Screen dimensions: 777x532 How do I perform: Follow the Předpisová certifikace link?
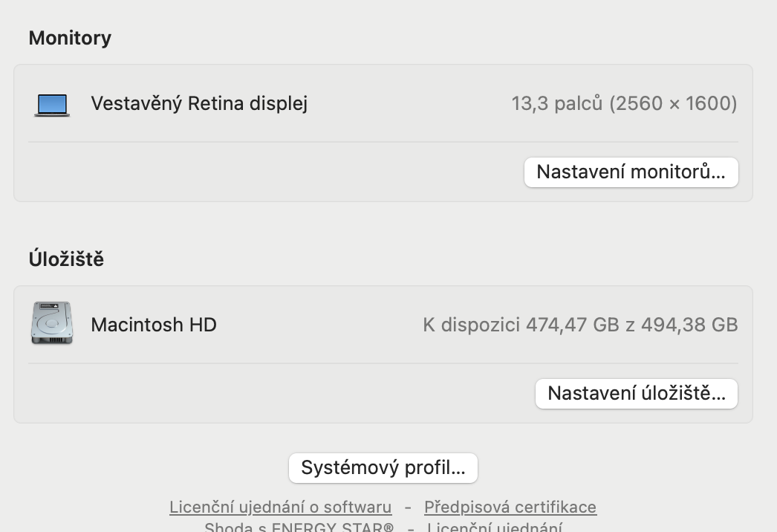tap(510, 507)
